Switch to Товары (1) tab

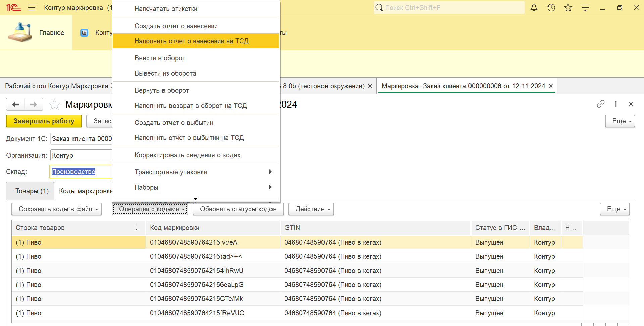pyautogui.click(x=30, y=191)
